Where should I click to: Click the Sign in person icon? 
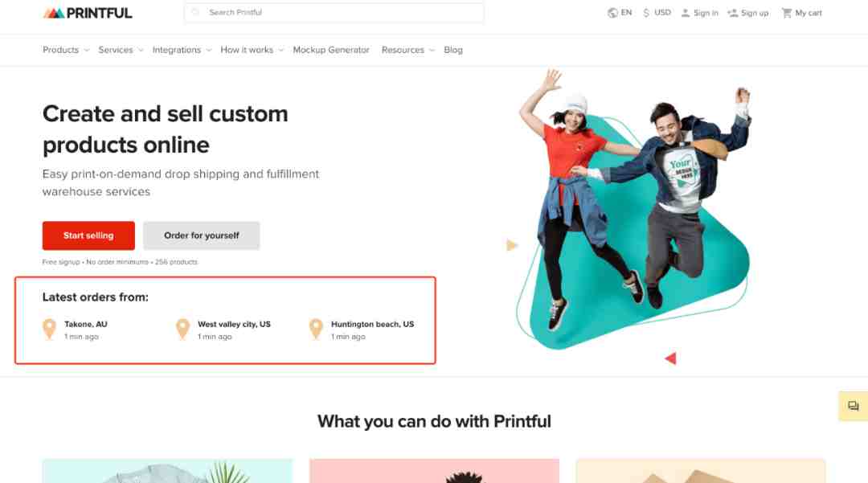[x=686, y=13]
